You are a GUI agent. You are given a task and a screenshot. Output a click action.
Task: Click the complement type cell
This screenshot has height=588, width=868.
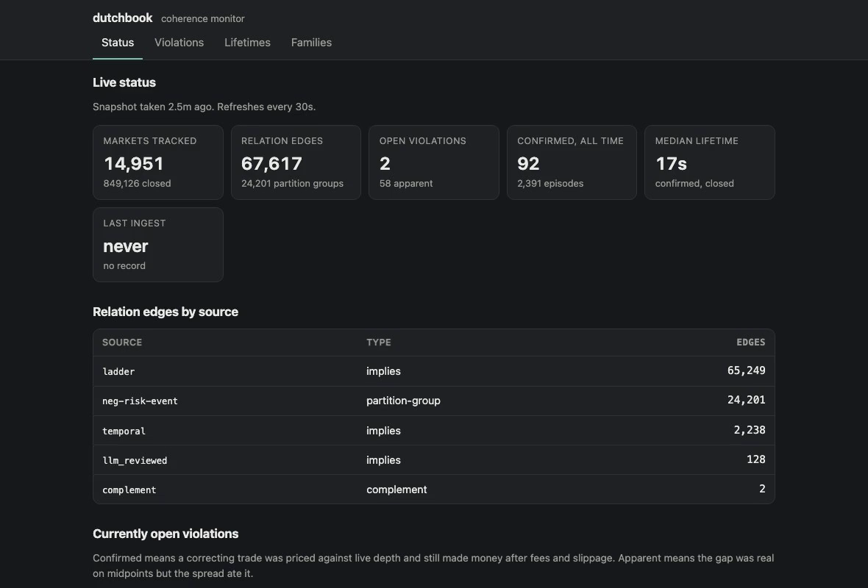pyautogui.click(x=396, y=490)
